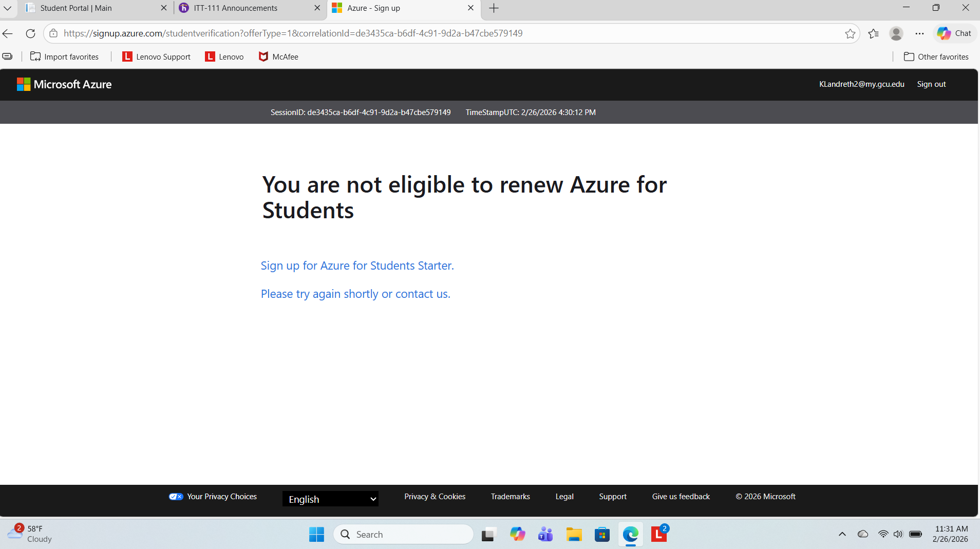Click Please try again shortly or contact us
Viewport: 980px width, 549px height.
pyautogui.click(x=355, y=294)
